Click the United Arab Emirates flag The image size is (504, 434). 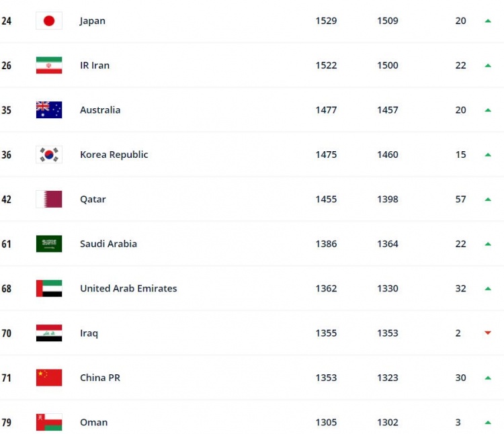pyautogui.click(x=49, y=288)
